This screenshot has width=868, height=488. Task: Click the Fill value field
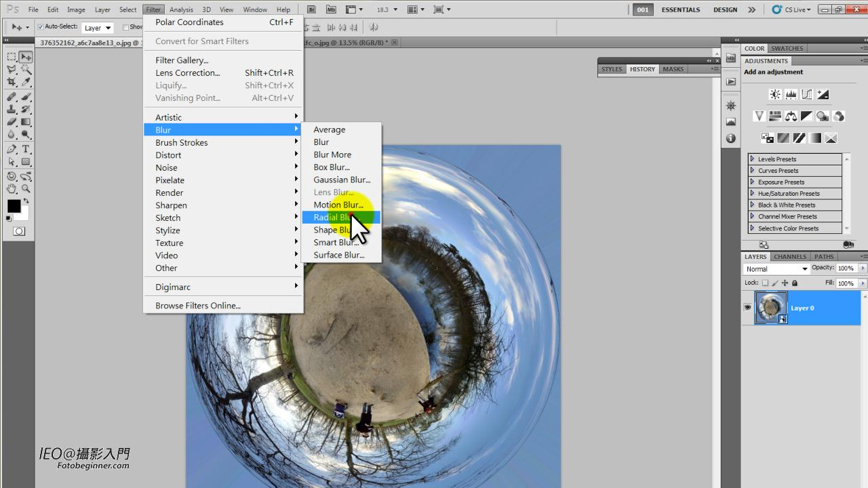click(x=846, y=283)
